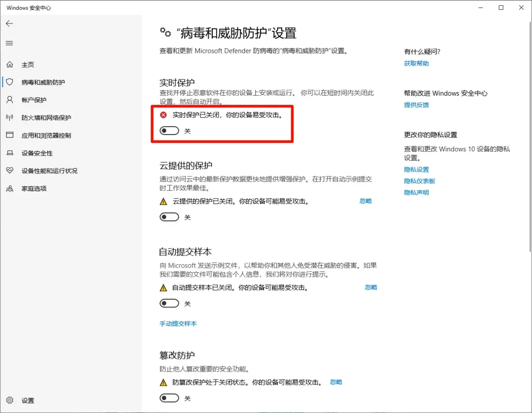Open the 设备性能和运行状况 sidebar item
Screen dimensions: 532x413
pos(71,171)
